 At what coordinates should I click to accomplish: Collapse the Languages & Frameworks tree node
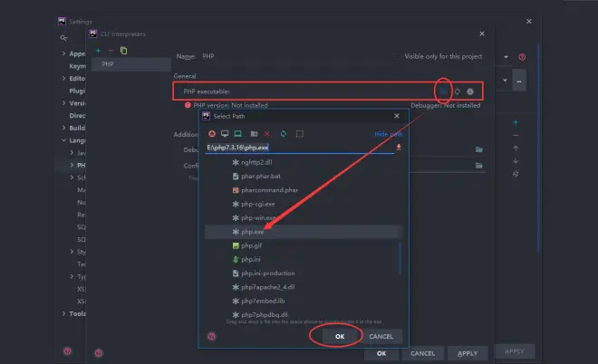(x=64, y=140)
